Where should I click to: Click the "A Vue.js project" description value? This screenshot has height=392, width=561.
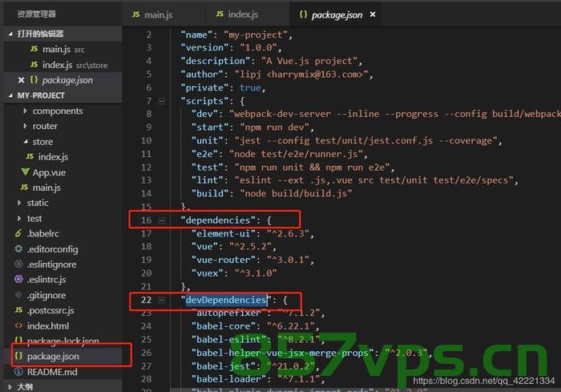(309, 61)
